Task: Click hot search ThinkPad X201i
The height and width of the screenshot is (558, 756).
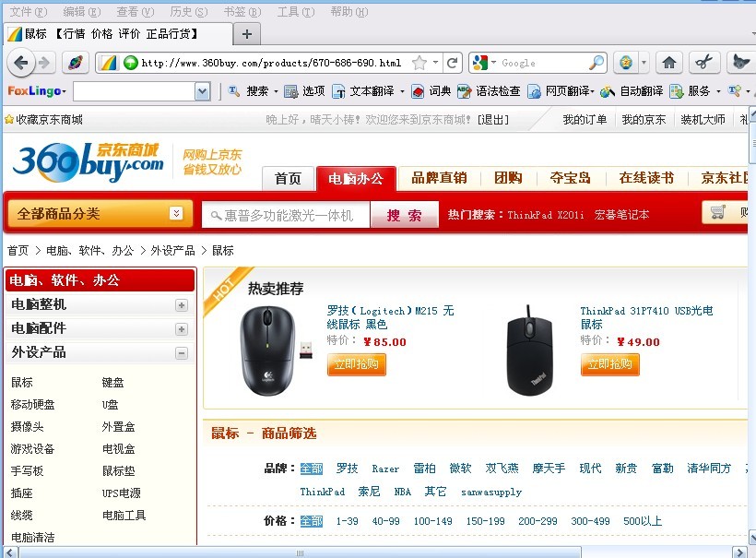Action: point(545,215)
